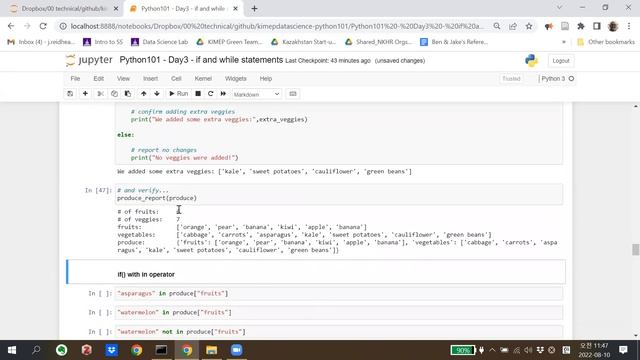Click the Python 3 kernel status circle
This screenshot has height=360, width=640.
(571, 79)
